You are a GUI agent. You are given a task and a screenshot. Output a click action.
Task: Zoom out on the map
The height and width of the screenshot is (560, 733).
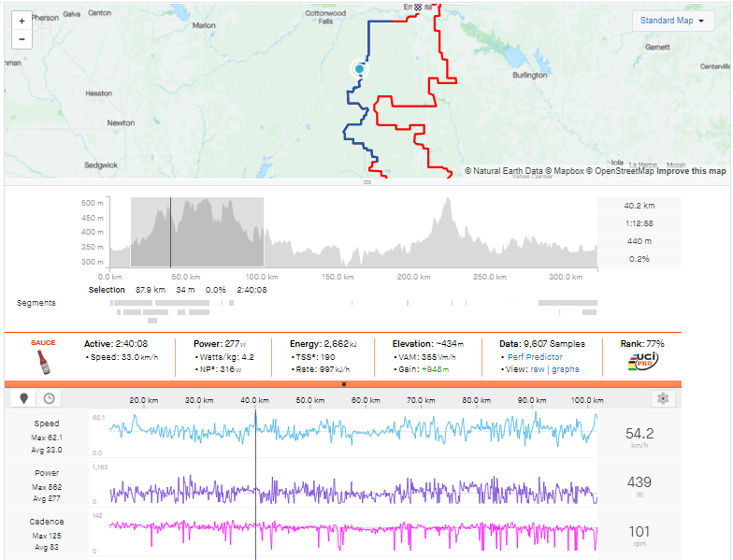[22, 39]
